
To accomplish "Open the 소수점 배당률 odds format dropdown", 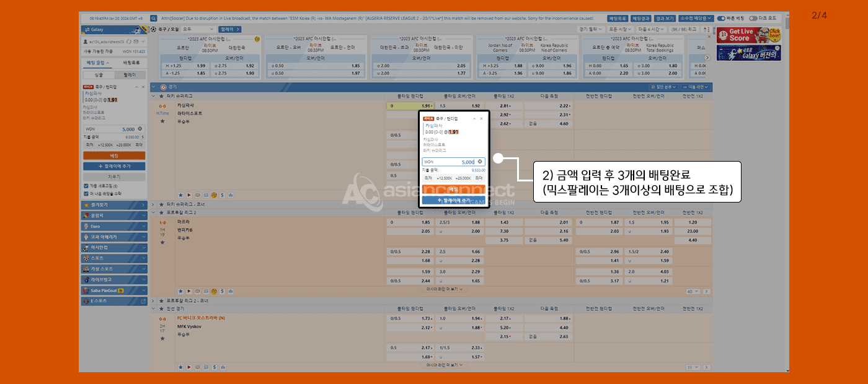I will (696, 19).
